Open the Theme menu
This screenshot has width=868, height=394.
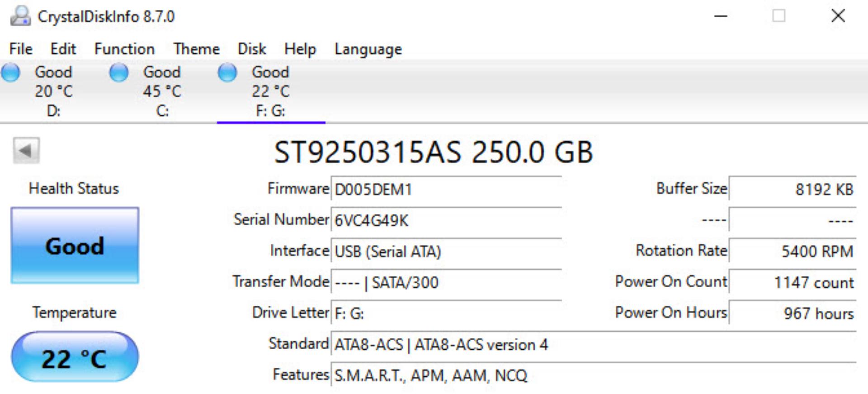[x=196, y=49]
